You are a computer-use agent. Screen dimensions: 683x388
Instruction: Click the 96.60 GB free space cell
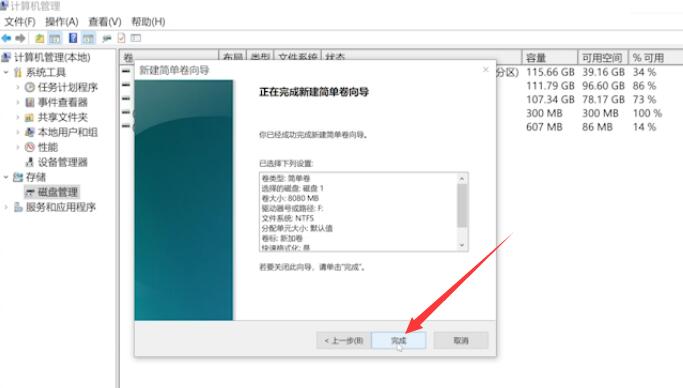point(603,86)
